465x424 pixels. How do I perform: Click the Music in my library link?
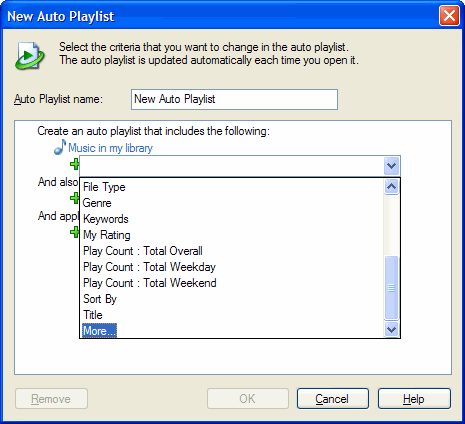[x=110, y=148]
